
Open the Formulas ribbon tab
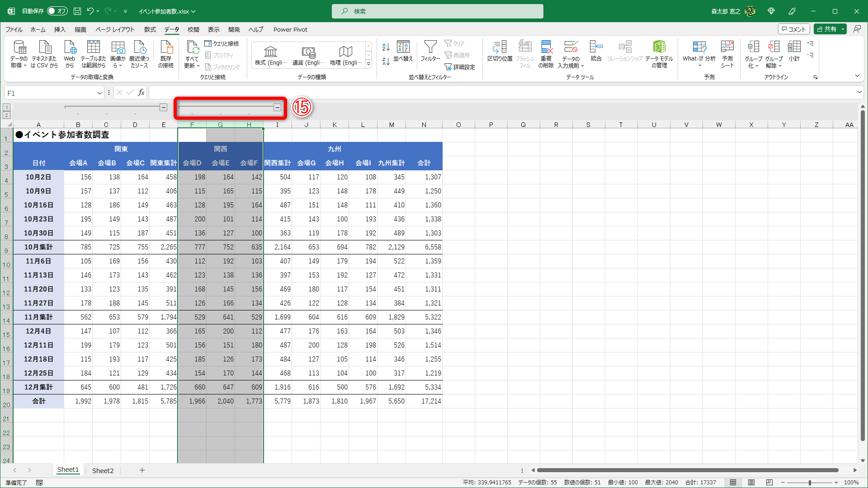point(150,29)
